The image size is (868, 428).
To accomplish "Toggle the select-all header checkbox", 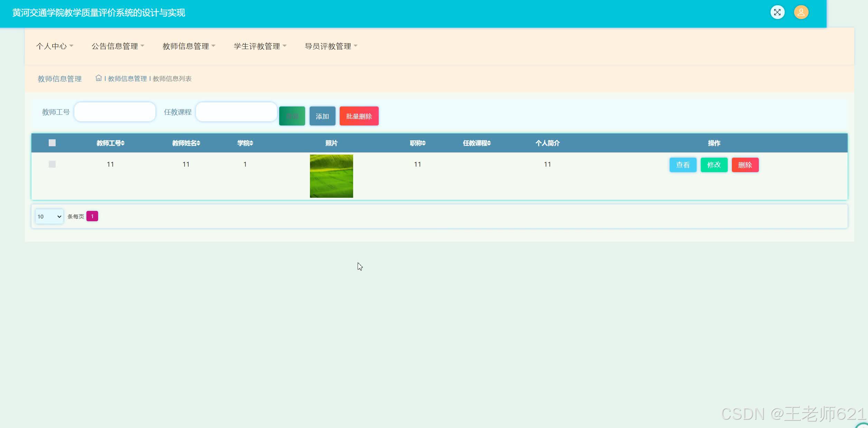I will 52,143.
